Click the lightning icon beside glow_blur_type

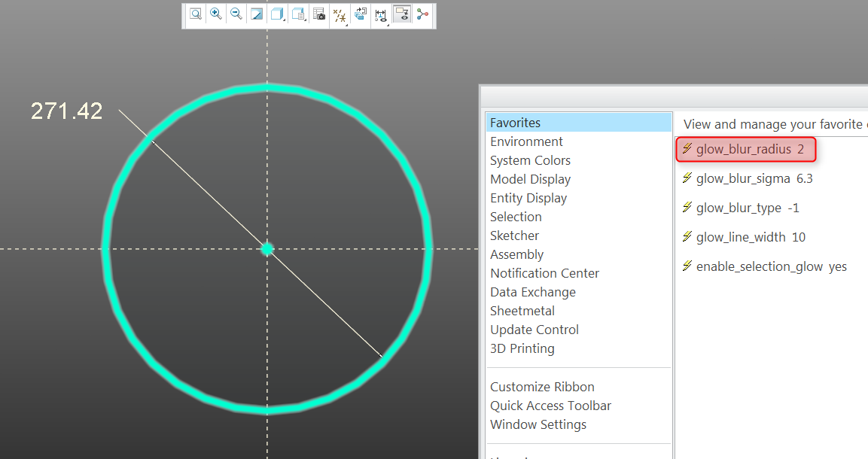click(x=687, y=207)
